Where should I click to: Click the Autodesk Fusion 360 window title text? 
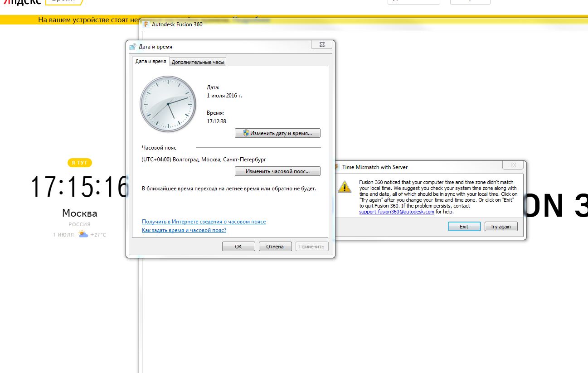click(177, 24)
